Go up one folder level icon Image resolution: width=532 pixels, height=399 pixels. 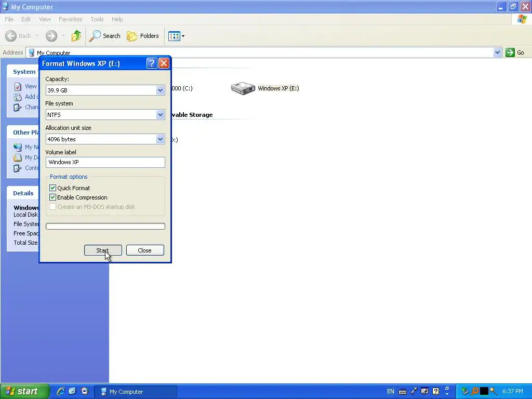click(76, 36)
